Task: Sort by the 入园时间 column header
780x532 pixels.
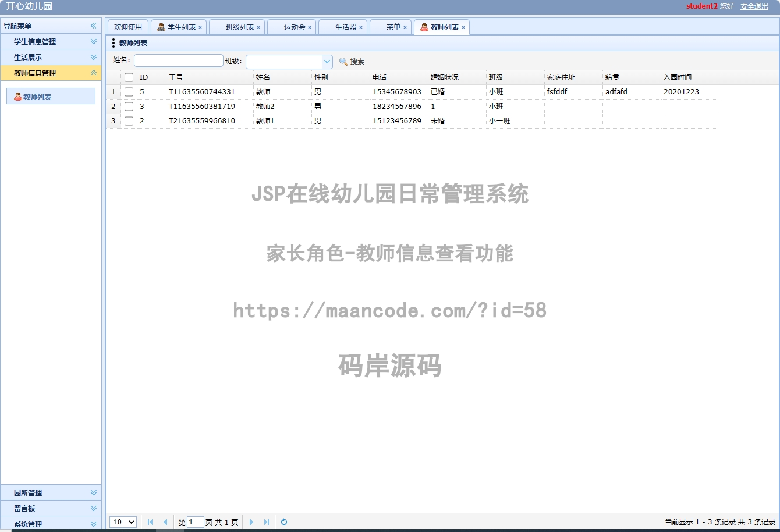Action: (x=690, y=77)
